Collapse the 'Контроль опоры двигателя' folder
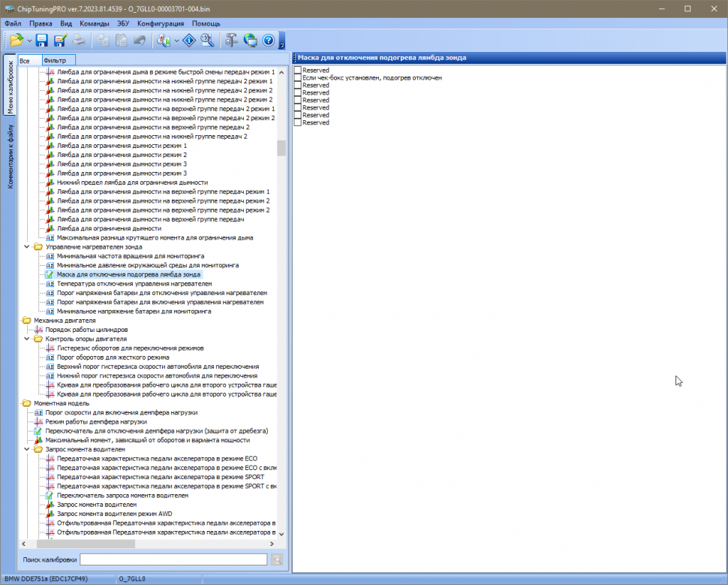The image size is (728, 585). click(x=28, y=339)
